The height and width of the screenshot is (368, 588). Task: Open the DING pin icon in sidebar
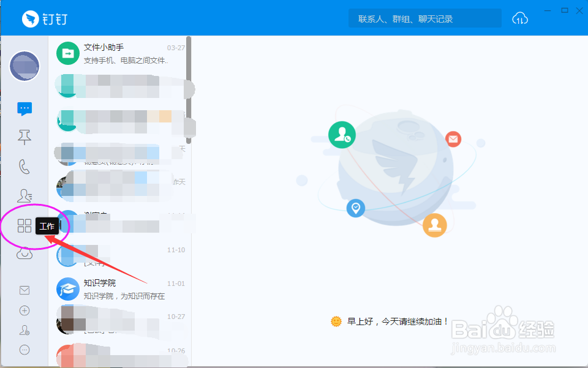(24, 137)
